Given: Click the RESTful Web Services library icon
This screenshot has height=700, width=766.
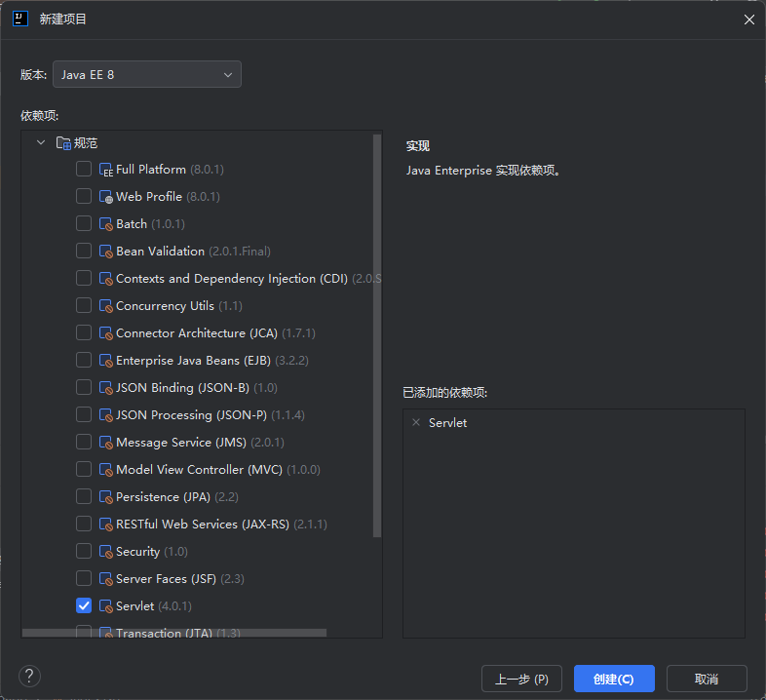Looking at the screenshot, I should (x=106, y=525).
